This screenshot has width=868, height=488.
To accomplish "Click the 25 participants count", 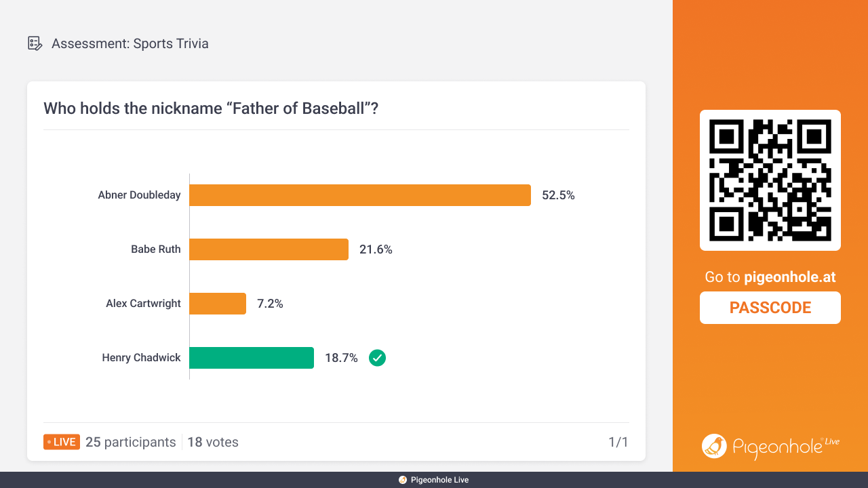I will coord(131,442).
